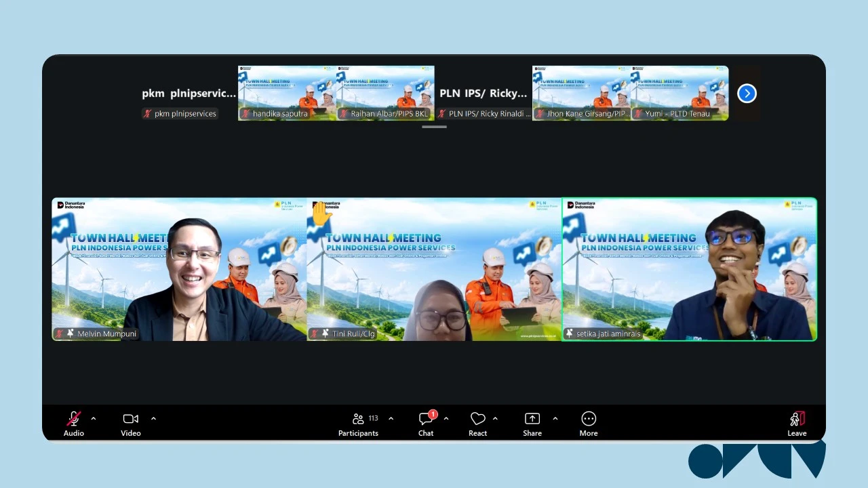The width and height of the screenshot is (868, 488).
Task: Click the pin icon beside Melvin Mumpuni
Action: [x=71, y=333]
